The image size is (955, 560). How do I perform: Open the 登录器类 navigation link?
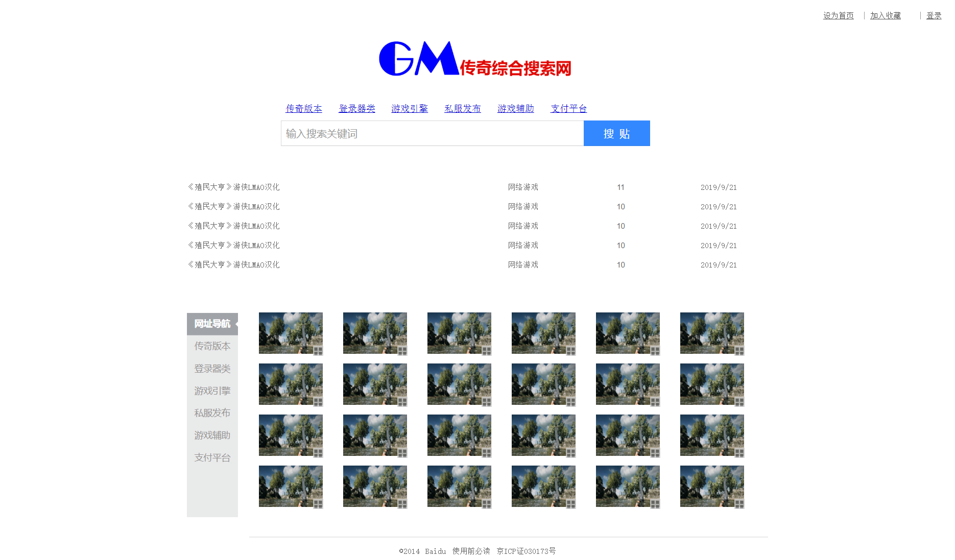coord(356,108)
